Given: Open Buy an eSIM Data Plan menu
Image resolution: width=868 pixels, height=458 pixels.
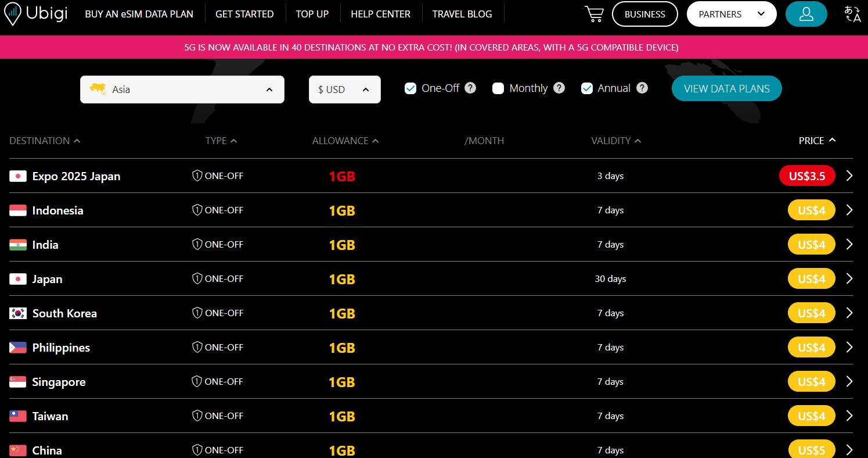Looking at the screenshot, I should tap(139, 14).
